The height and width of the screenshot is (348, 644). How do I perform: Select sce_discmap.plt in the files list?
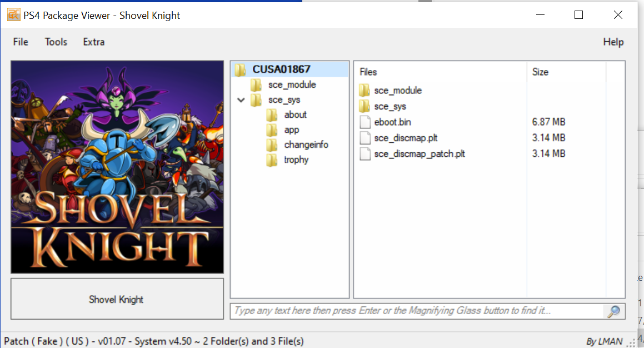(406, 138)
